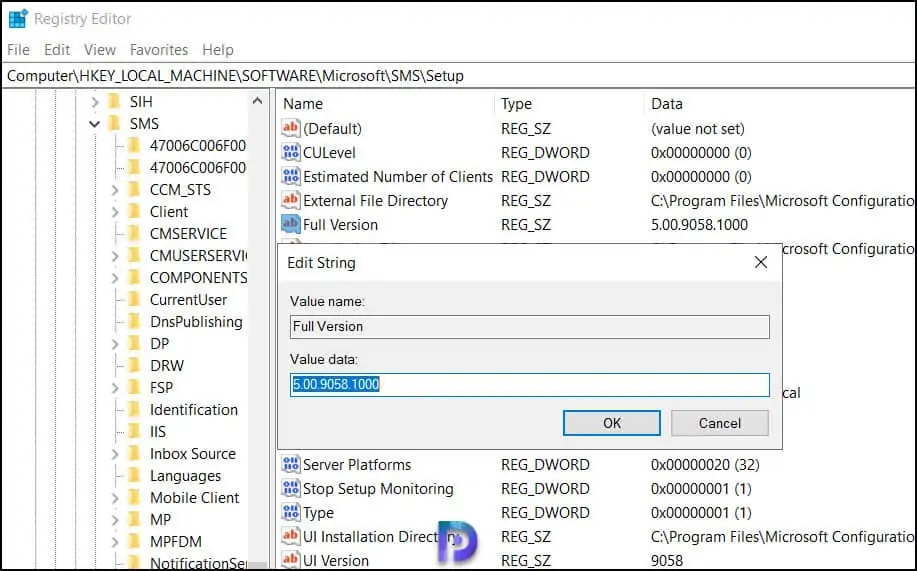
Task: Open the Edit menu
Action: pos(57,50)
